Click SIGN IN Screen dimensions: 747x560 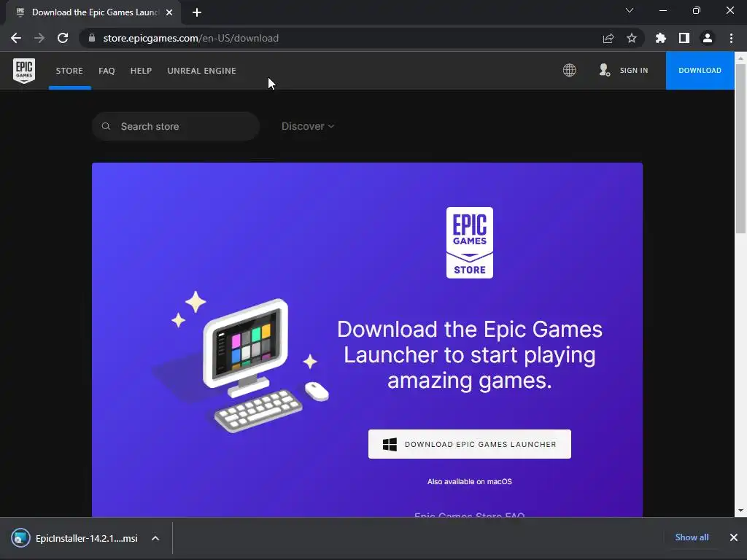tap(634, 71)
